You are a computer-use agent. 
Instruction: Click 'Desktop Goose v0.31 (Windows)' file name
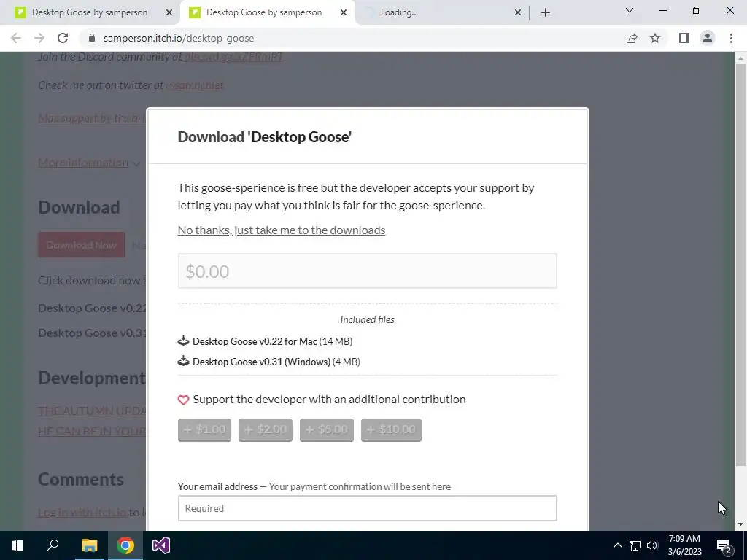262,362
